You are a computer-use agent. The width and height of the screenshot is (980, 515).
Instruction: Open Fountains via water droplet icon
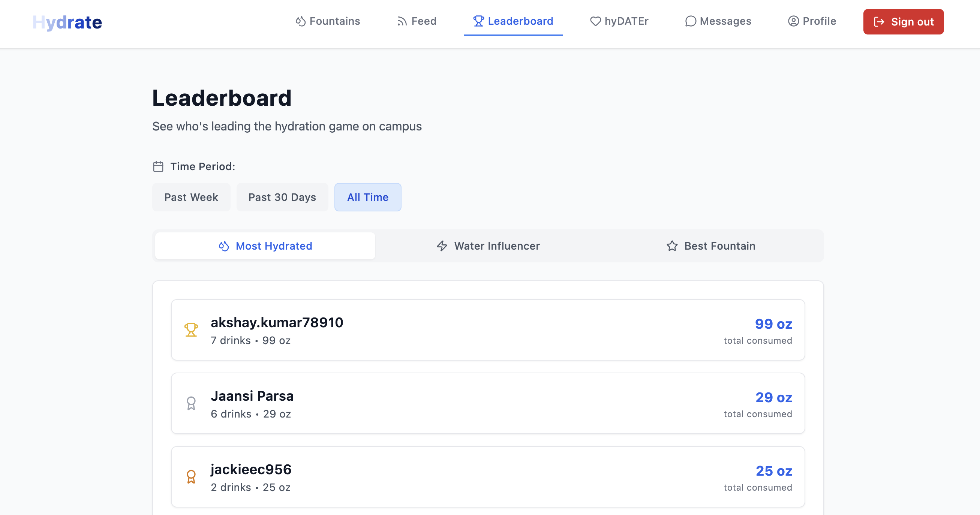301,21
